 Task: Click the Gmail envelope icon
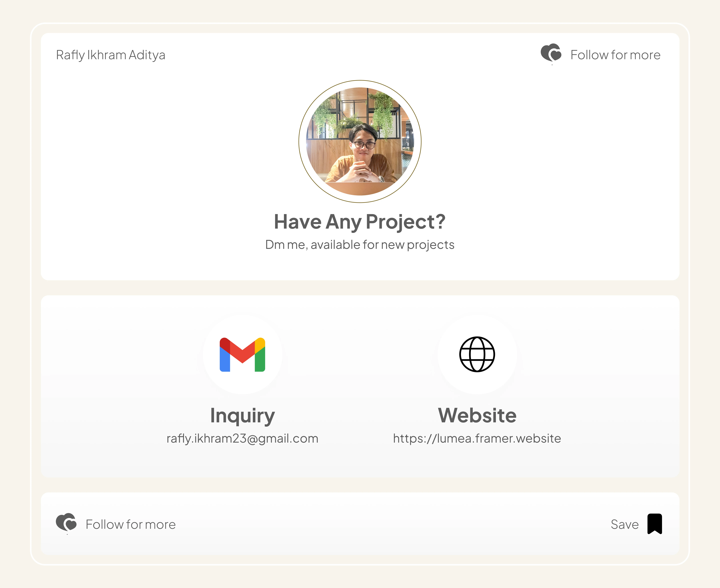(242, 355)
